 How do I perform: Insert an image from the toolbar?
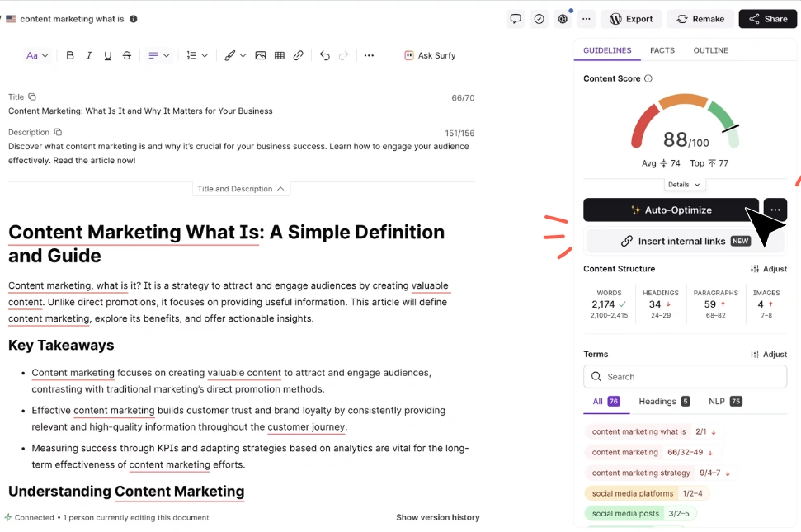click(x=261, y=55)
